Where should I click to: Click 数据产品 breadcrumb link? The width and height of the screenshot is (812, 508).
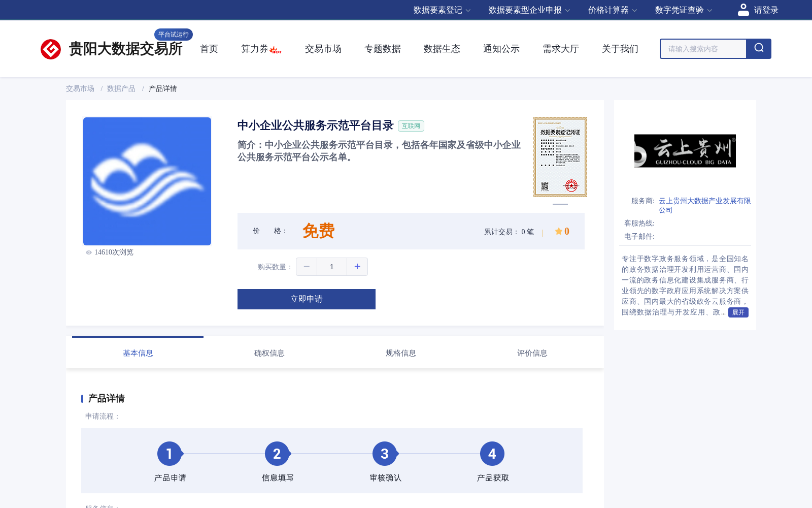point(121,88)
